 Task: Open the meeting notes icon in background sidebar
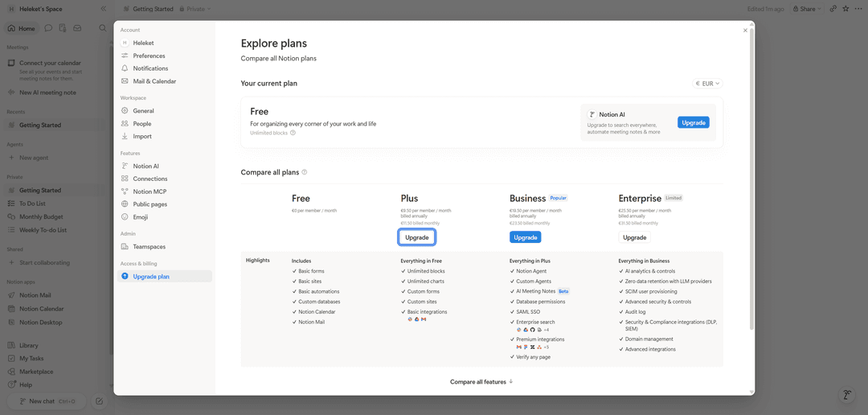63,28
